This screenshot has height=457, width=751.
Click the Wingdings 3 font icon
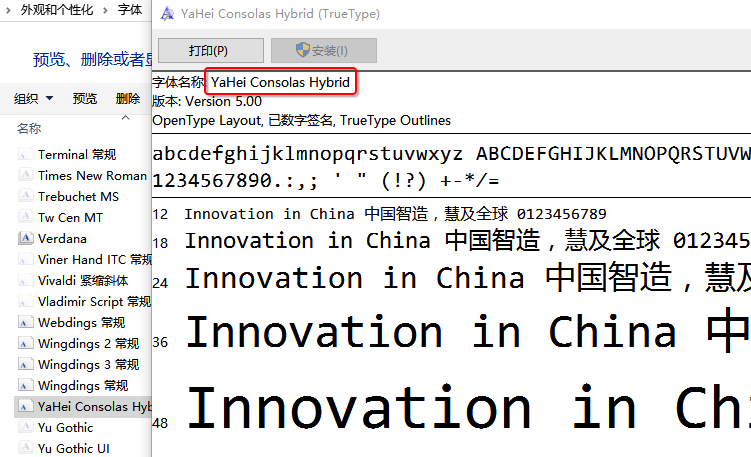(x=25, y=365)
